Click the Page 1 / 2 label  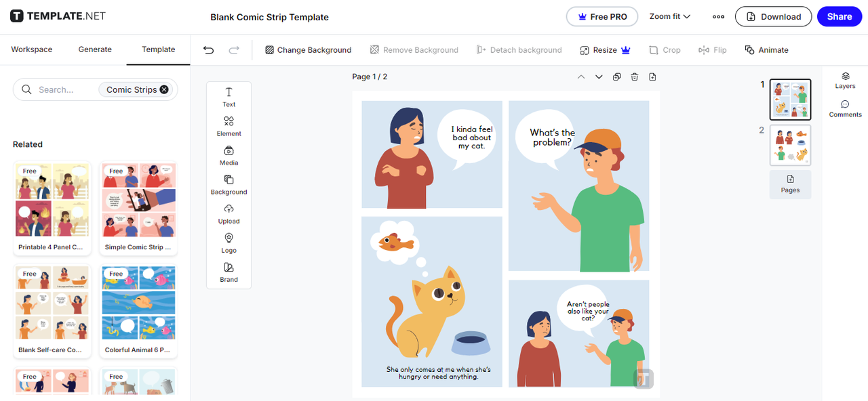[370, 77]
